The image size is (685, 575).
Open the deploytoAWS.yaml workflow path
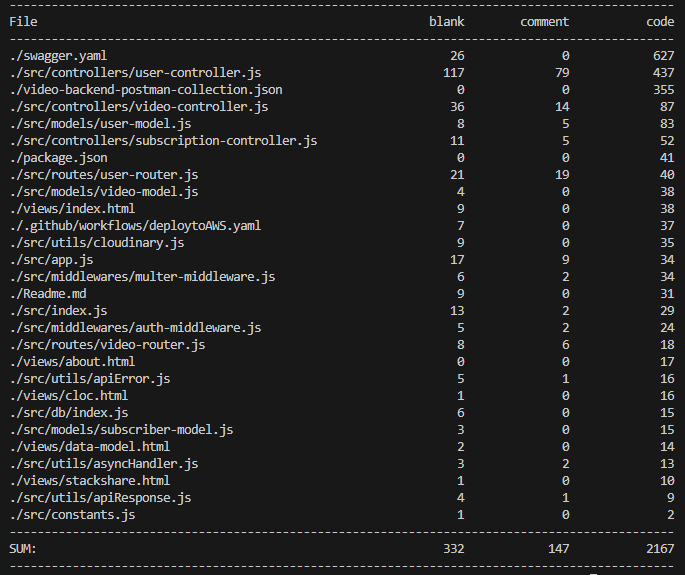[135, 225]
